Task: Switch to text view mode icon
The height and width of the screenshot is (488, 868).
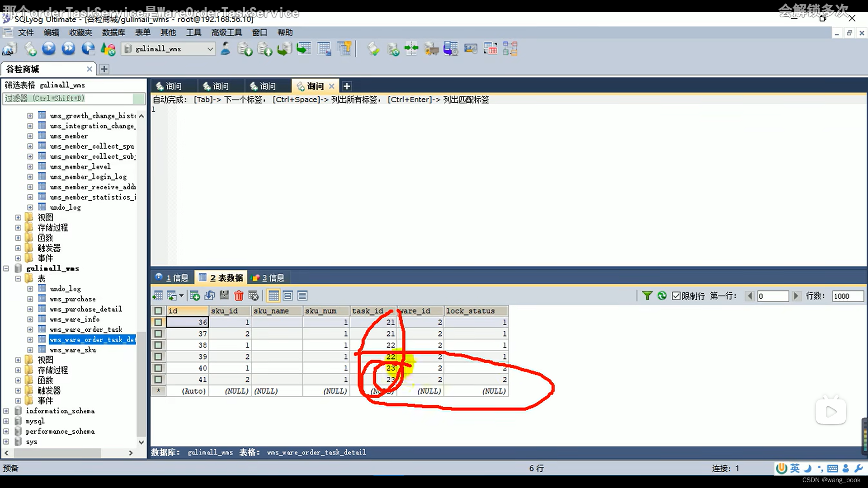Action: click(302, 296)
